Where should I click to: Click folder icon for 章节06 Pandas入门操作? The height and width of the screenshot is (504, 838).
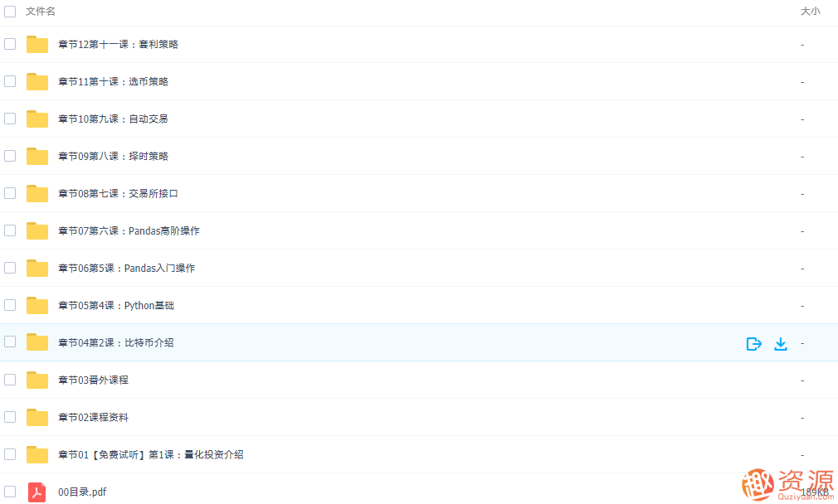click(37, 268)
